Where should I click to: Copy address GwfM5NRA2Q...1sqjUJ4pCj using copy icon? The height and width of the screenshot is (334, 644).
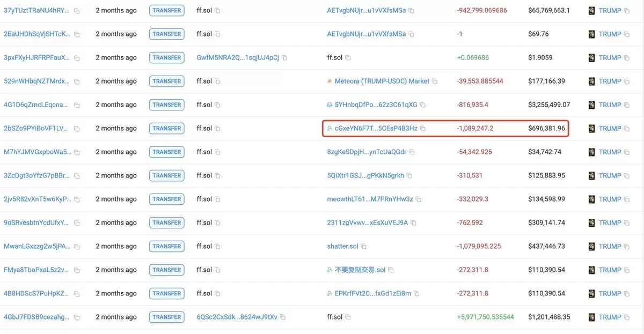[x=284, y=58]
